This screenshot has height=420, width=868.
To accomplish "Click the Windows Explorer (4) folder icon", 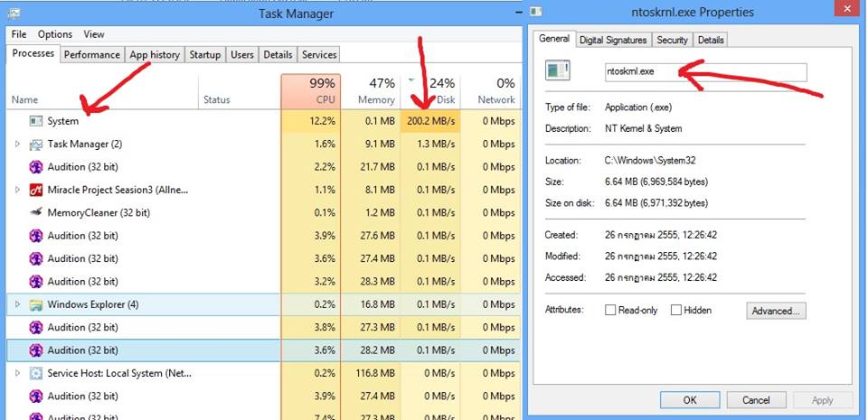I will (x=36, y=304).
